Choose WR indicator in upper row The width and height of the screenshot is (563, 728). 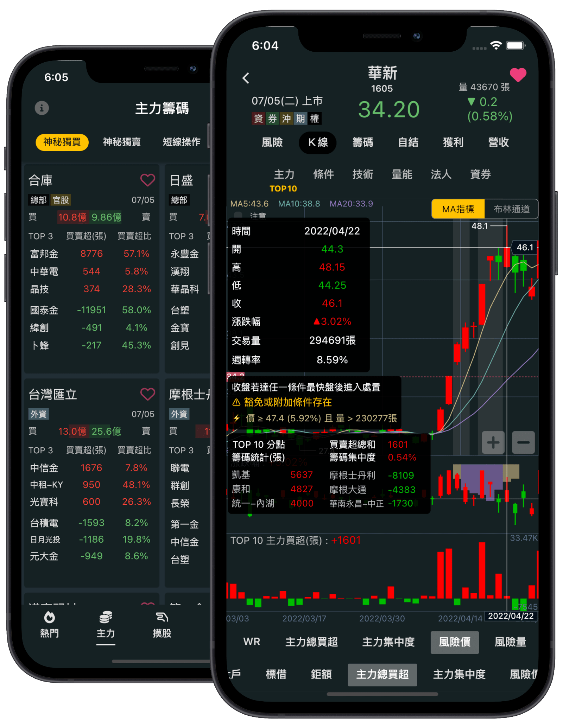pyautogui.click(x=252, y=642)
